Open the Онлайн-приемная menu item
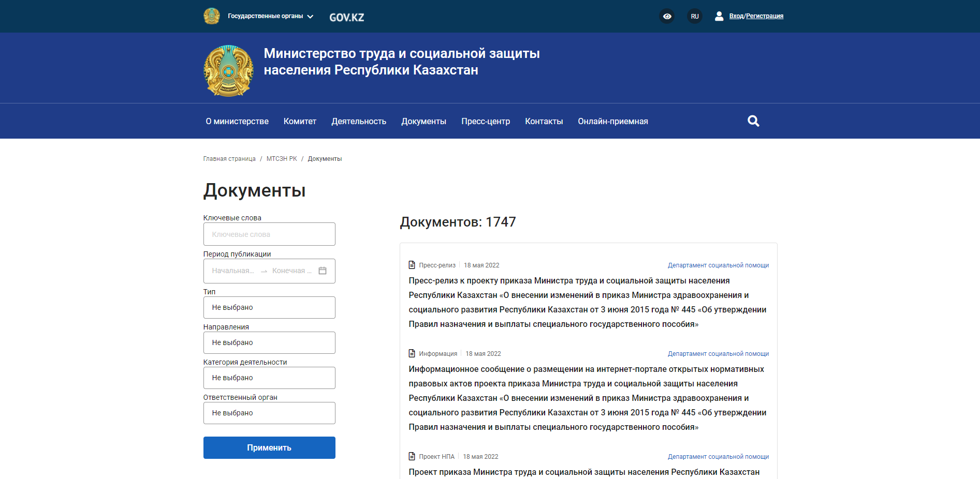980x479 pixels. (x=613, y=121)
